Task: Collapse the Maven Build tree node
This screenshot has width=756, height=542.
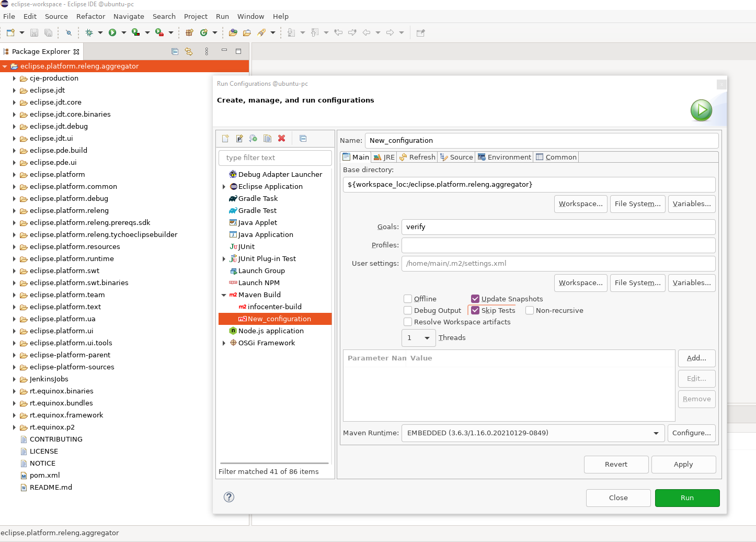Action: click(224, 295)
